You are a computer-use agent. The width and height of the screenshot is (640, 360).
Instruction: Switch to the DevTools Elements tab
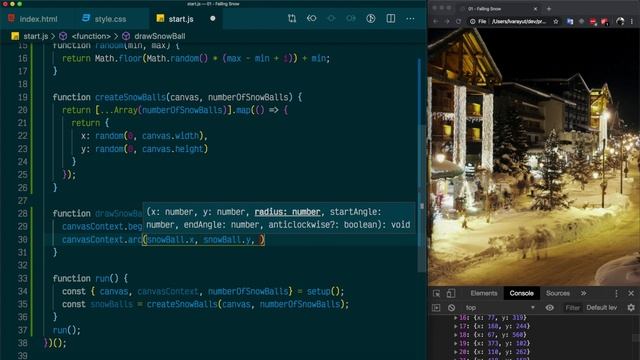[484, 293]
